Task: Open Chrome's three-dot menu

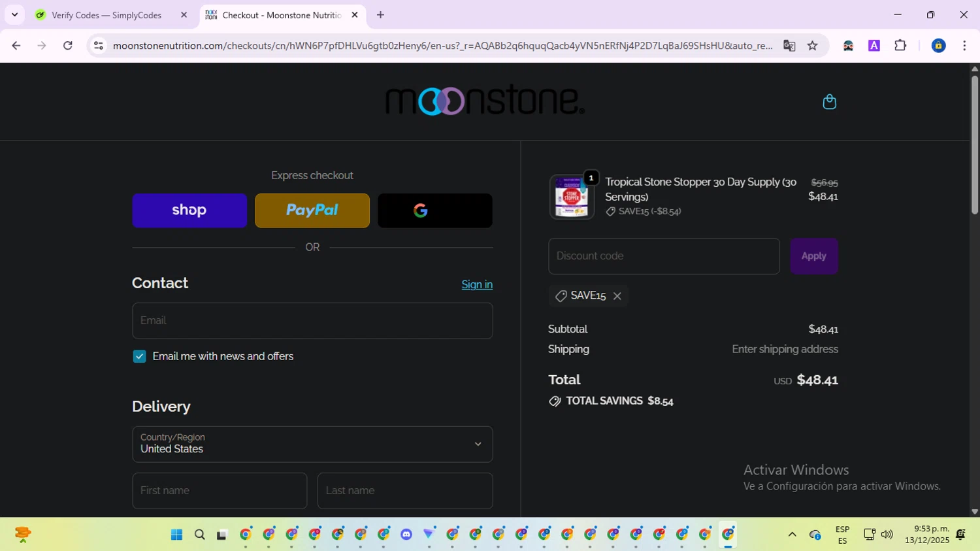Action: tap(964, 46)
